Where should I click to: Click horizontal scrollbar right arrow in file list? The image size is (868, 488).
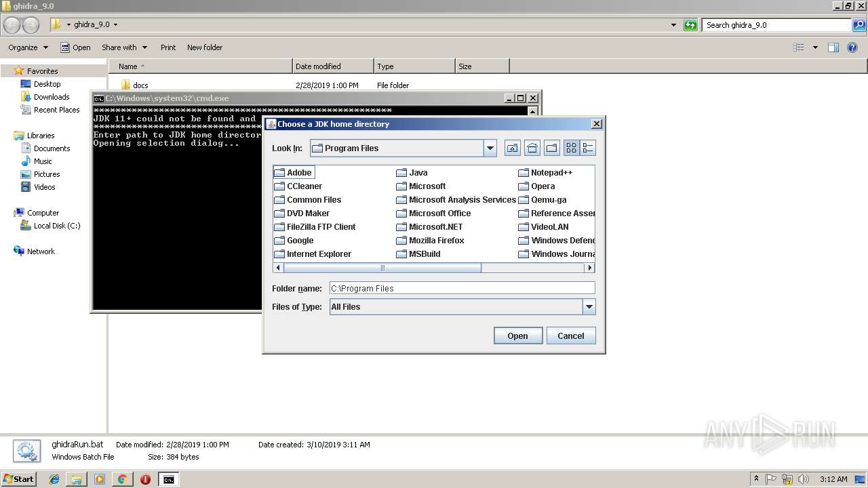point(589,268)
